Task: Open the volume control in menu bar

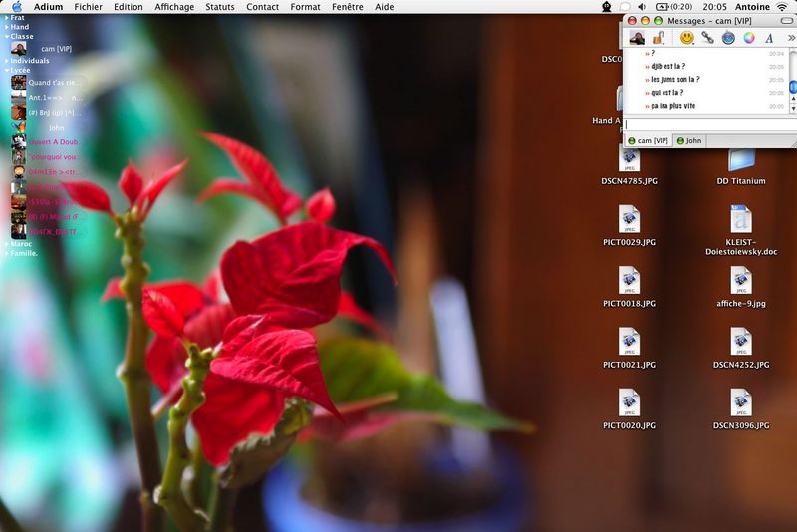Action: [x=642, y=7]
